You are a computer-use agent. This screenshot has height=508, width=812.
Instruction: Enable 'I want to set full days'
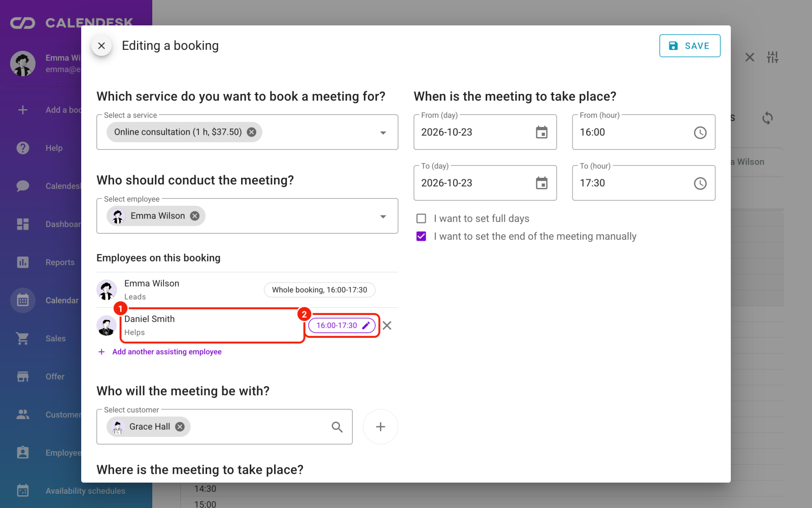(421, 218)
